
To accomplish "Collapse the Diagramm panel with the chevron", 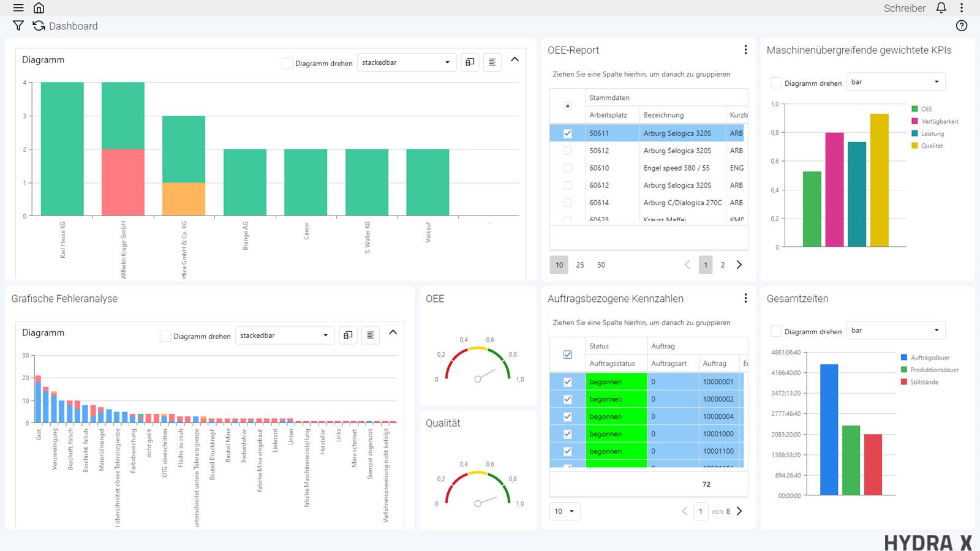I will 514,59.
